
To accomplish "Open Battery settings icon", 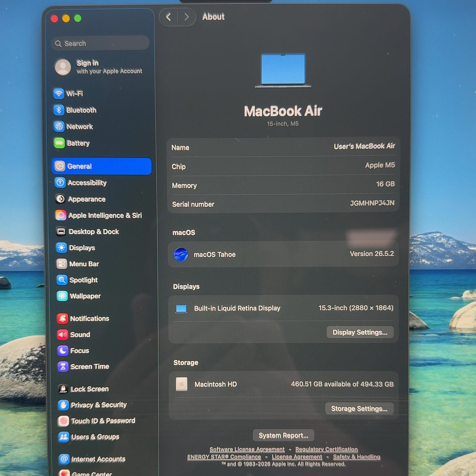I will pos(59,143).
